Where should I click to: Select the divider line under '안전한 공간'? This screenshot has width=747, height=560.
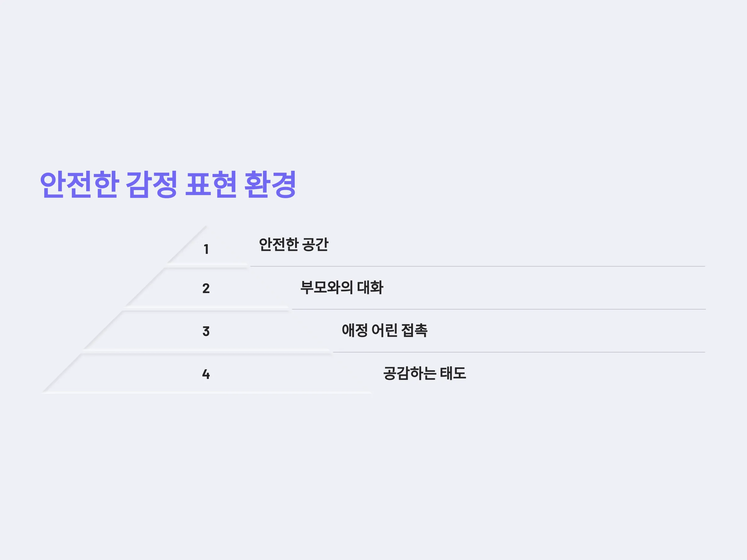(x=477, y=266)
